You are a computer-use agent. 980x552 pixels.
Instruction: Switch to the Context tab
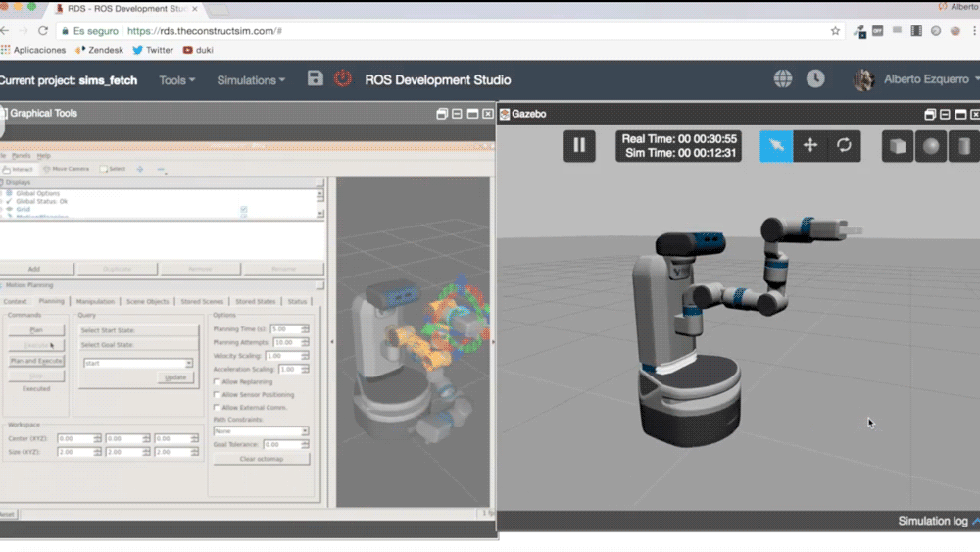[15, 301]
